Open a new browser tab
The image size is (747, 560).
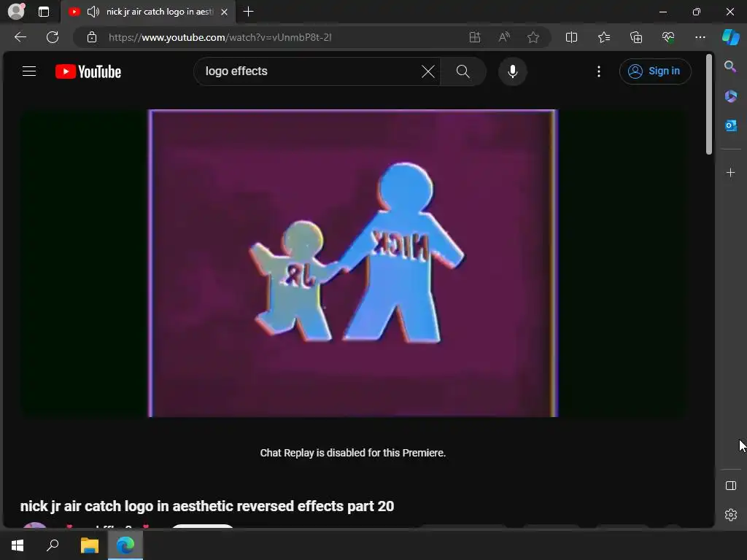coord(248,12)
